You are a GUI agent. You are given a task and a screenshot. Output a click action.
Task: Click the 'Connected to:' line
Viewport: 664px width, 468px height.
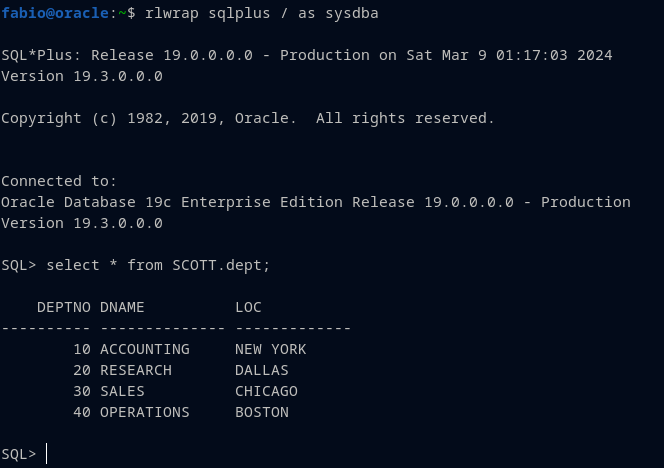(x=59, y=181)
